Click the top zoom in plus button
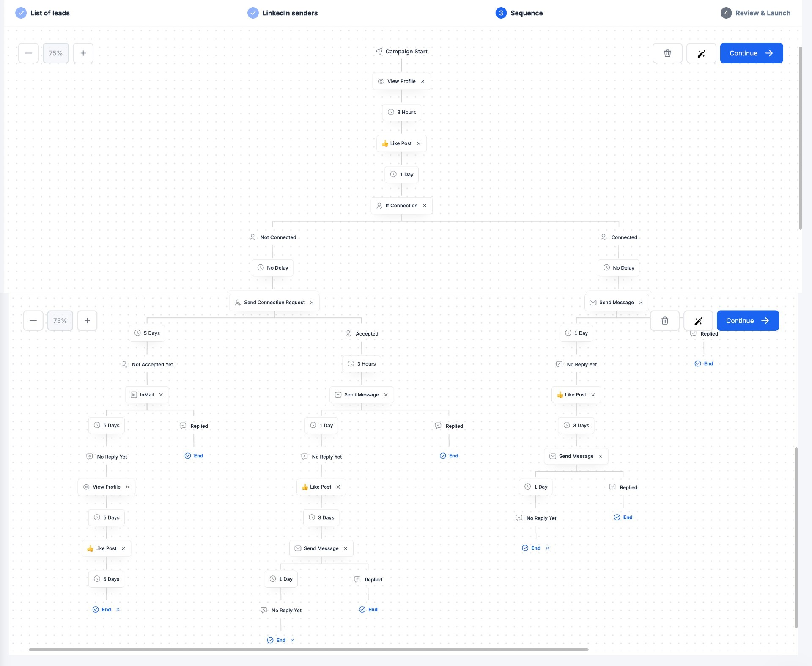The width and height of the screenshot is (812, 666). (83, 53)
